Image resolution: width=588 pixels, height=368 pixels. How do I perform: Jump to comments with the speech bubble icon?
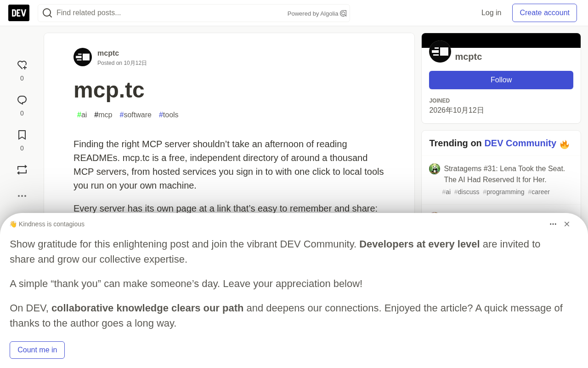pyautogui.click(x=22, y=100)
